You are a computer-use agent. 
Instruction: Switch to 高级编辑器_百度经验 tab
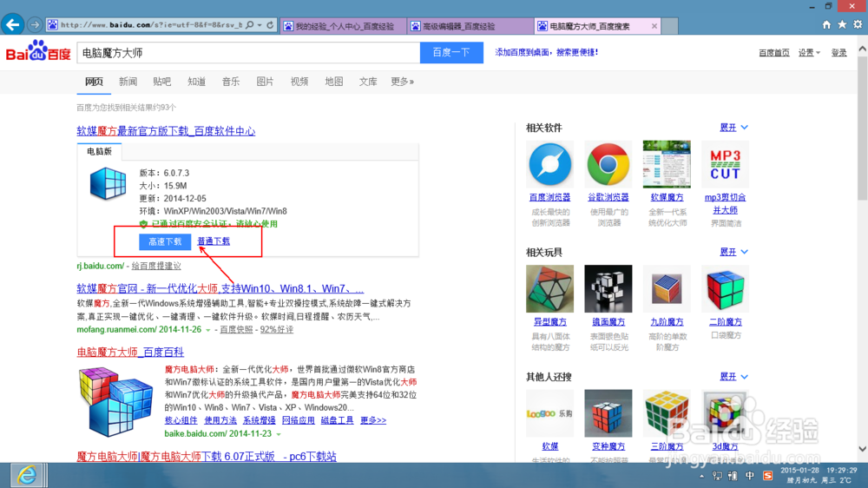click(x=470, y=26)
